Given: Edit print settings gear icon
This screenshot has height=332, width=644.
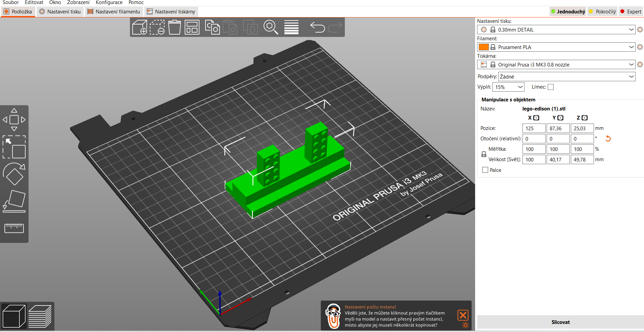Looking at the screenshot, I should 640,30.
